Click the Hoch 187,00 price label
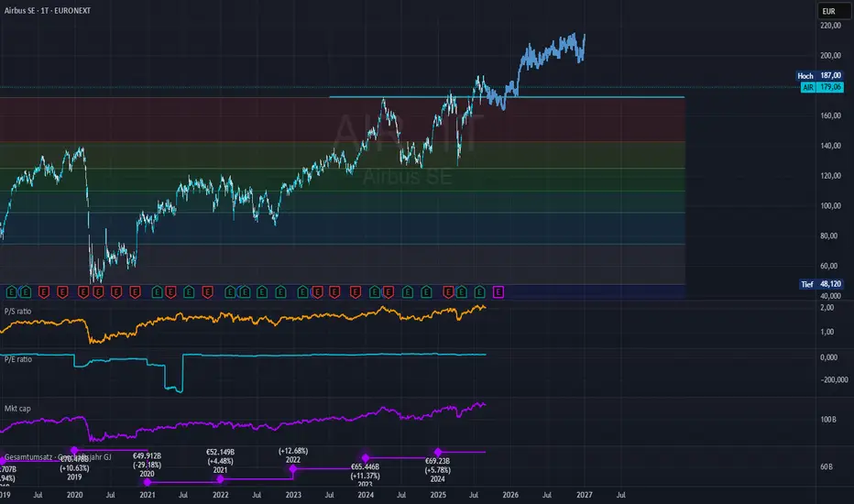This screenshot has width=854, height=504. coord(815,78)
